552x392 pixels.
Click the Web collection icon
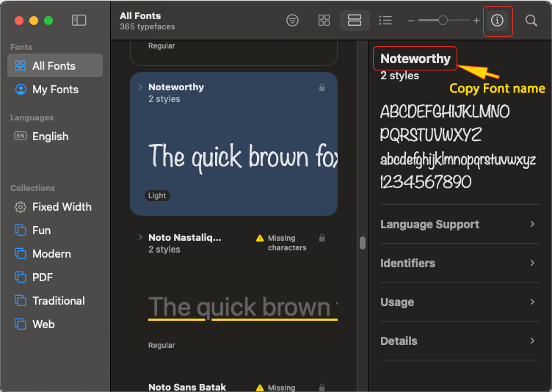[x=21, y=324]
